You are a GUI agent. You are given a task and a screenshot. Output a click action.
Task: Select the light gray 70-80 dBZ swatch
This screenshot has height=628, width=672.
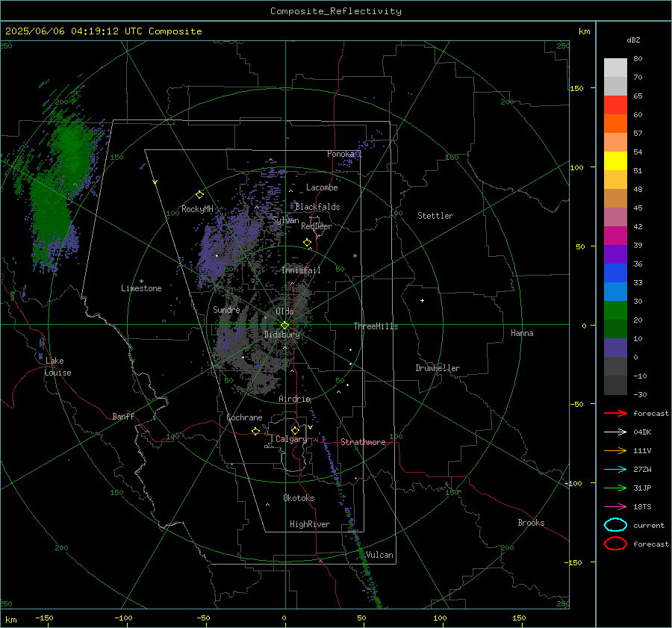click(615, 67)
